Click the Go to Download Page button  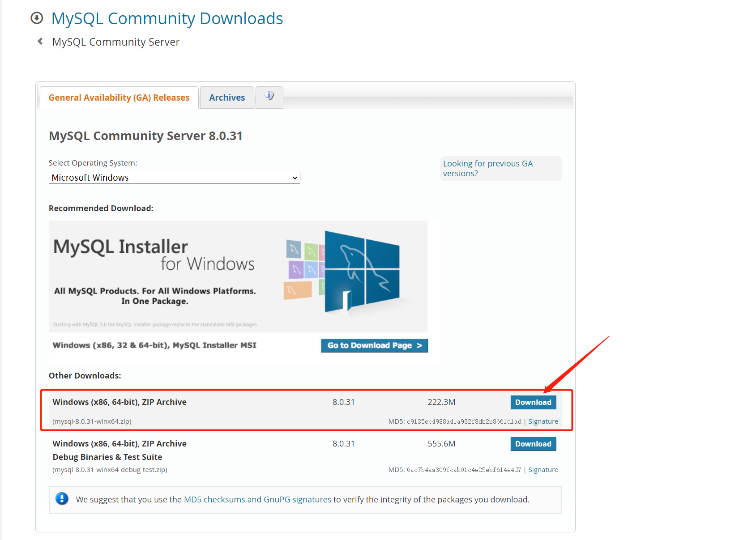pyautogui.click(x=375, y=345)
